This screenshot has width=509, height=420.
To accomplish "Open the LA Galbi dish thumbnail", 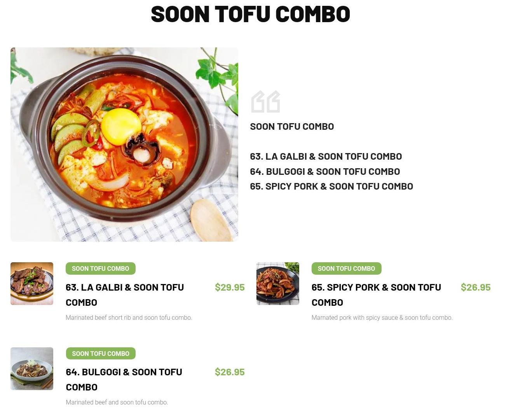I will (32, 284).
